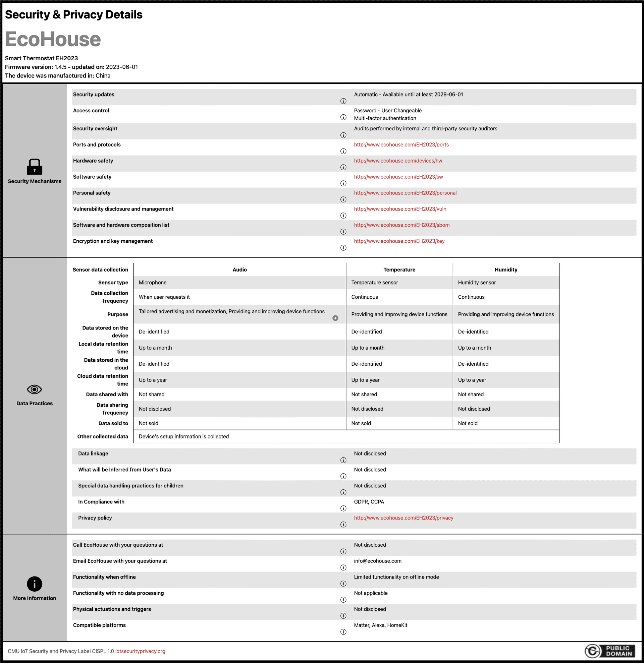Open the EH2023/ports link
Screen dimensions: 644x664
click(x=401, y=145)
